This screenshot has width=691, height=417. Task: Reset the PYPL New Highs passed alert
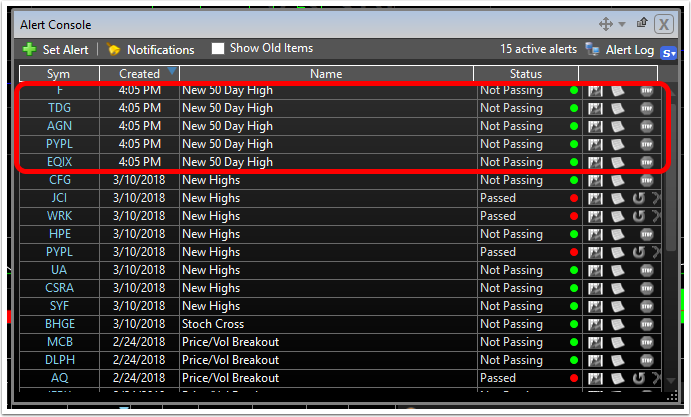point(639,252)
